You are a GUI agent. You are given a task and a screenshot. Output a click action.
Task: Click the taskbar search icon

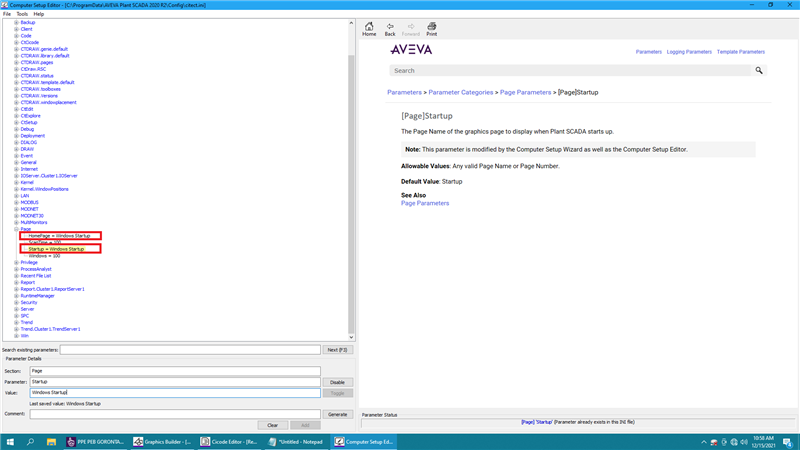pyautogui.click(x=30, y=442)
